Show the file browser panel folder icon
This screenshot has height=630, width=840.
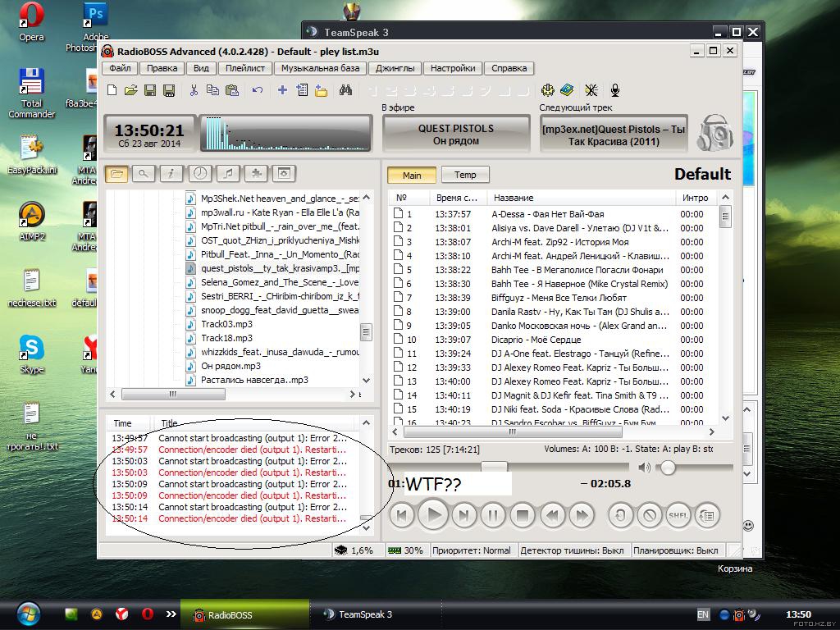point(116,174)
